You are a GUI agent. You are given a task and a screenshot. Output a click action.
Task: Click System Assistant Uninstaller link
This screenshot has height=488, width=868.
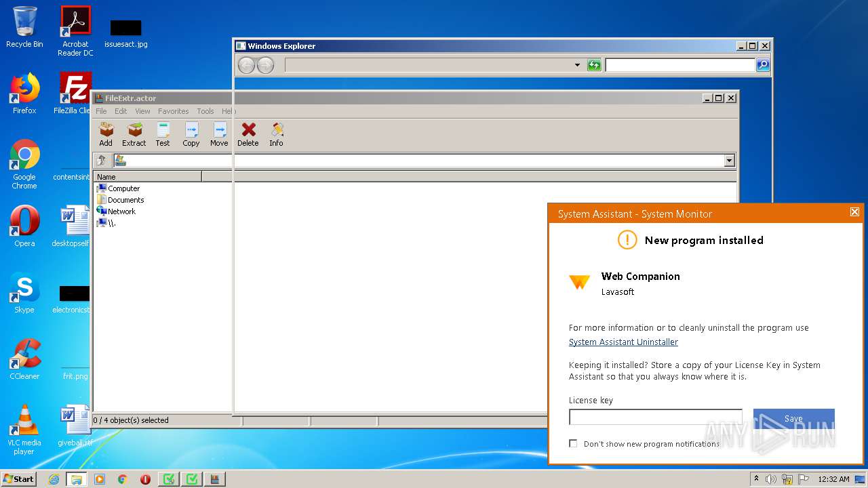pyautogui.click(x=623, y=342)
